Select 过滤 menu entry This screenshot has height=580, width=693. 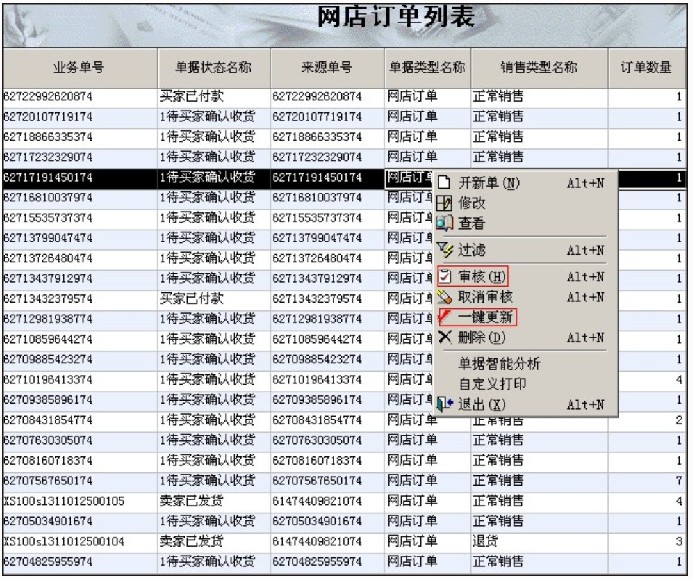click(525, 250)
